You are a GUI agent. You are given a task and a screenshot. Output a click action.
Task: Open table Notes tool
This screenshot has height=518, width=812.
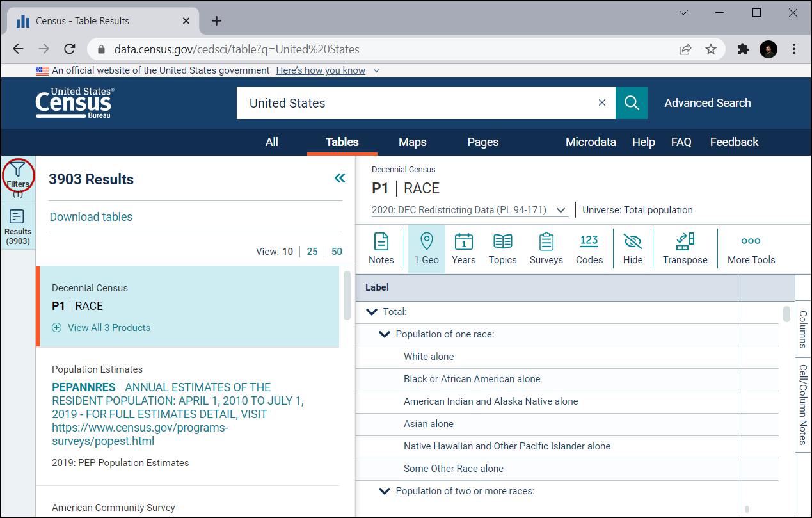[381, 248]
